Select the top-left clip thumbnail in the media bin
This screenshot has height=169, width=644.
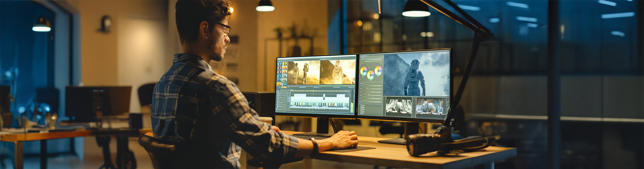pos(280,64)
